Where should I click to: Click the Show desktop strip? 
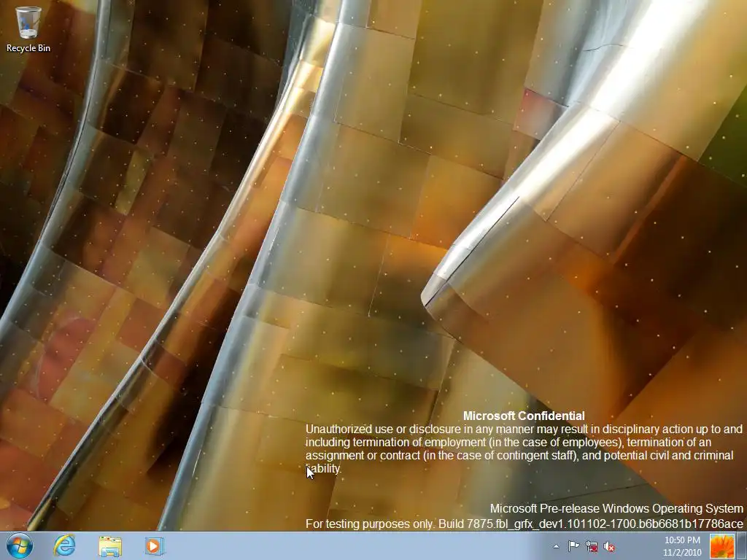742,546
